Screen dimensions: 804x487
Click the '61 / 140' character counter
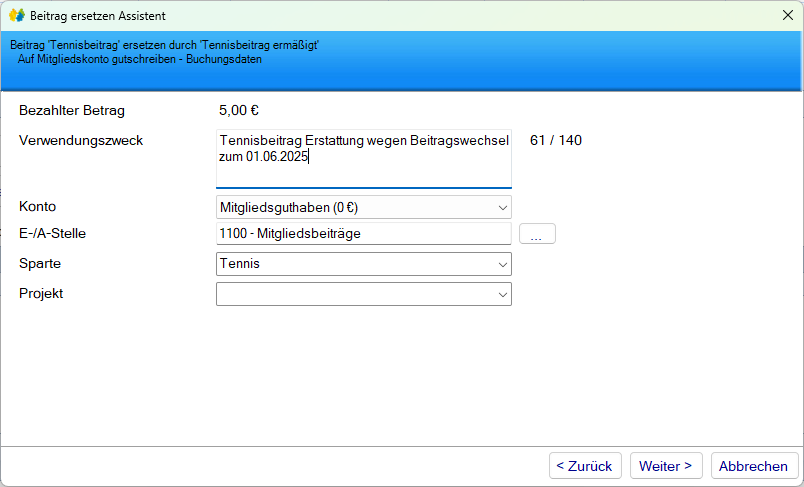pos(556,140)
